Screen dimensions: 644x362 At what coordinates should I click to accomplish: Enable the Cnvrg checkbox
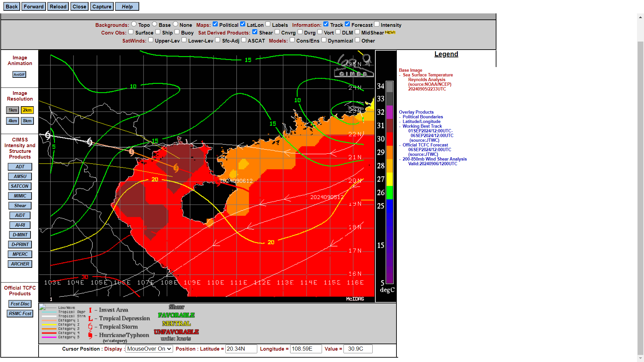(277, 32)
